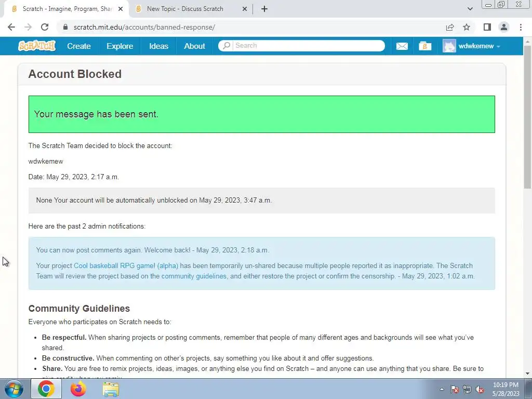
Task: Open the My Stuff folder icon
Action: click(425, 46)
